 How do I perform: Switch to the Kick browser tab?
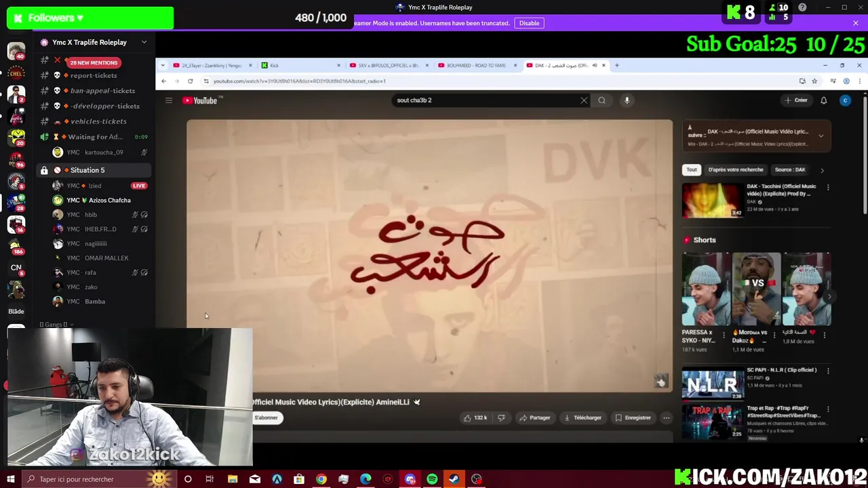click(x=302, y=65)
